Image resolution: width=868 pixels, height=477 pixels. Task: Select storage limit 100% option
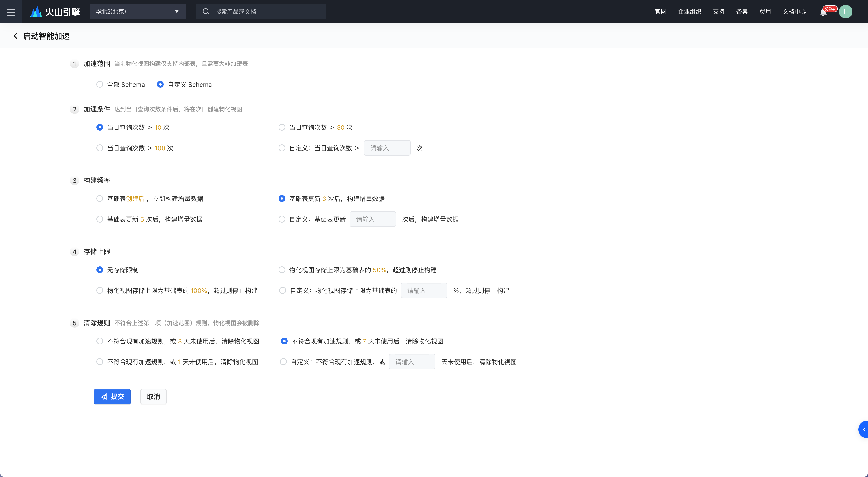coord(100,290)
